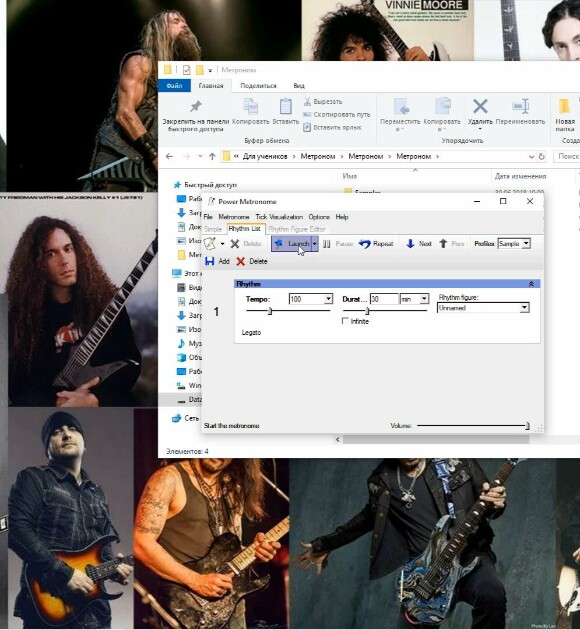The image size is (580, 630).
Task: Open the Главная ribbon tab in Explorer
Action: pos(211,86)
